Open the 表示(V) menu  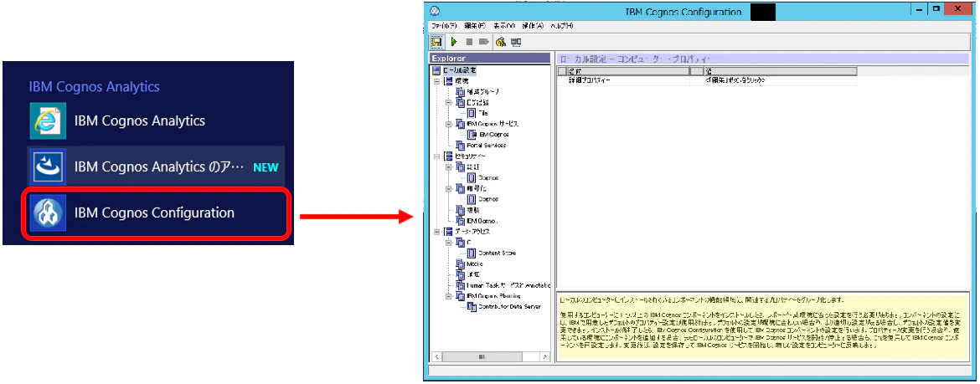point(503,26)
